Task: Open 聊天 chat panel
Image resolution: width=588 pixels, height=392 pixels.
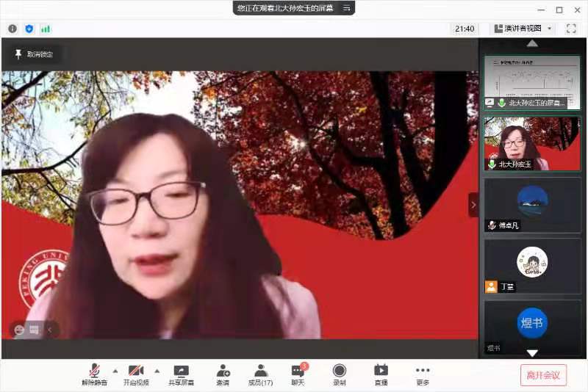Action: pyautogui.click(x=298, y=375)
